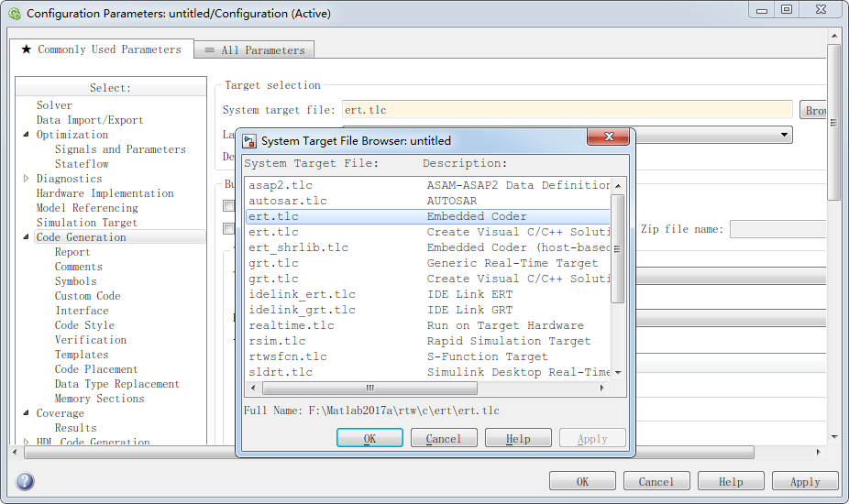Image resolution: width=849 pixels, height=504 pixels.
Task: Open the Language dropdown arrow
Action: point(784,135)
